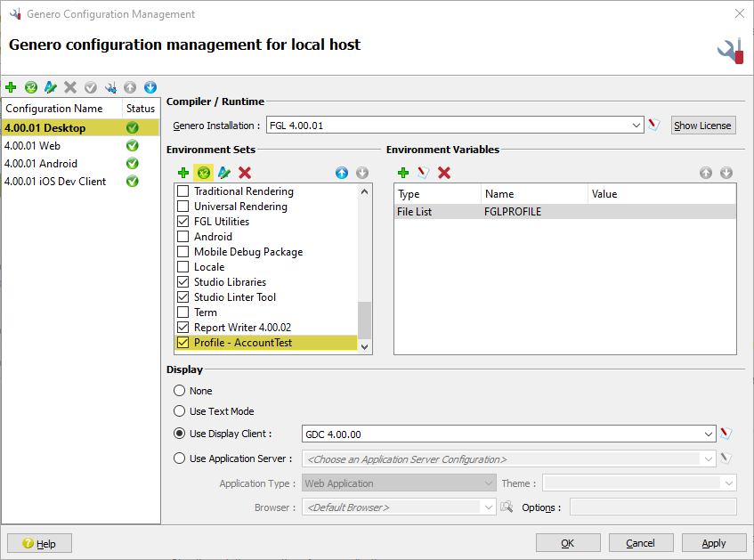754x560 pixels.
Task: Edit the selected environment set with the pencil icon
Action: click(x=223, y=172)
